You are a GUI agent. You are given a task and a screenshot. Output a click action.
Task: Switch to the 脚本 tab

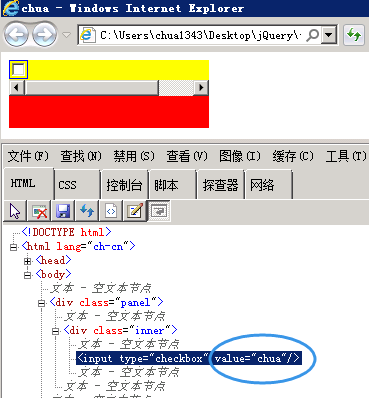pos(172,184)
